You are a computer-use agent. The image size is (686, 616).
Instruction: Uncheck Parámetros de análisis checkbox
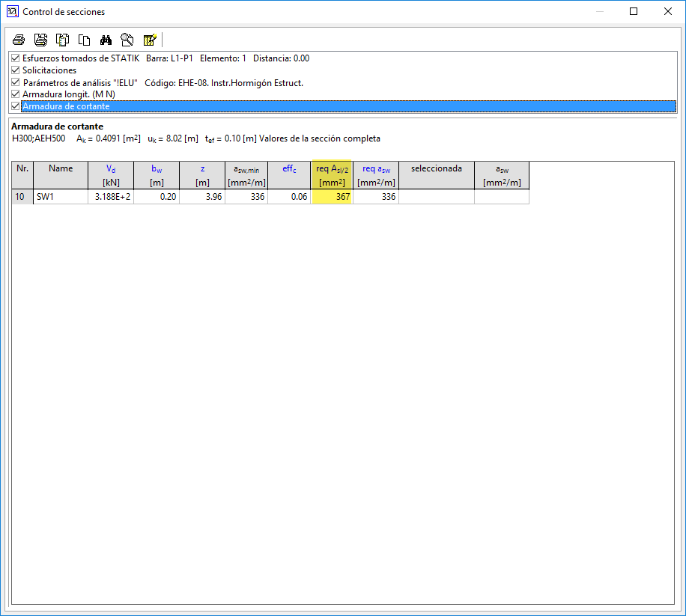tap(16, 82)
